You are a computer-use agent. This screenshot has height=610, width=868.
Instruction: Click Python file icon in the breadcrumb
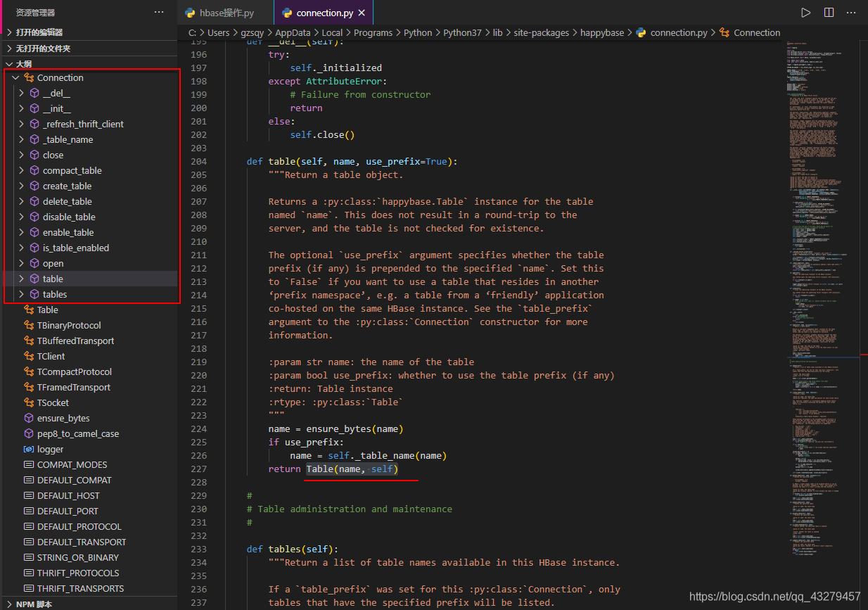pos(640,32)
